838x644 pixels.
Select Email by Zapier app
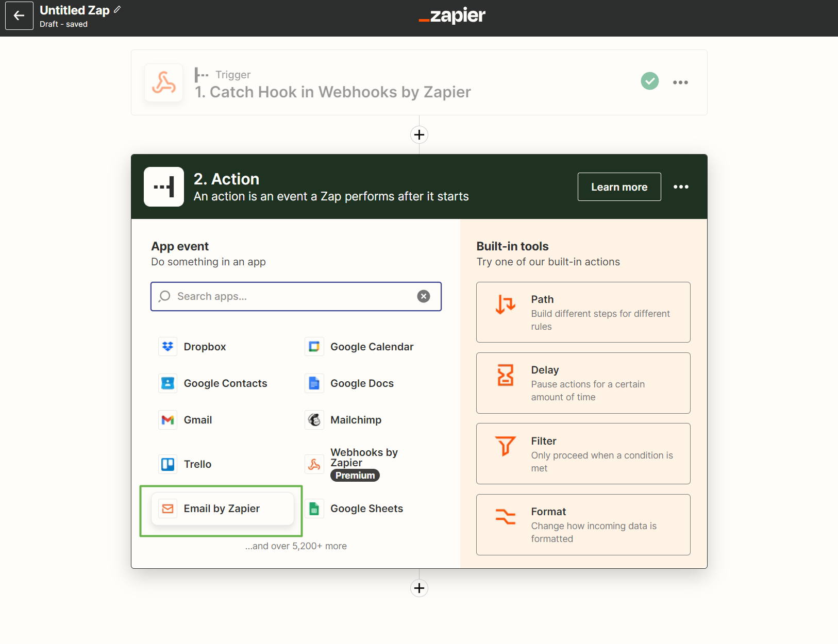pyautogui.click(x=223, y=509)
